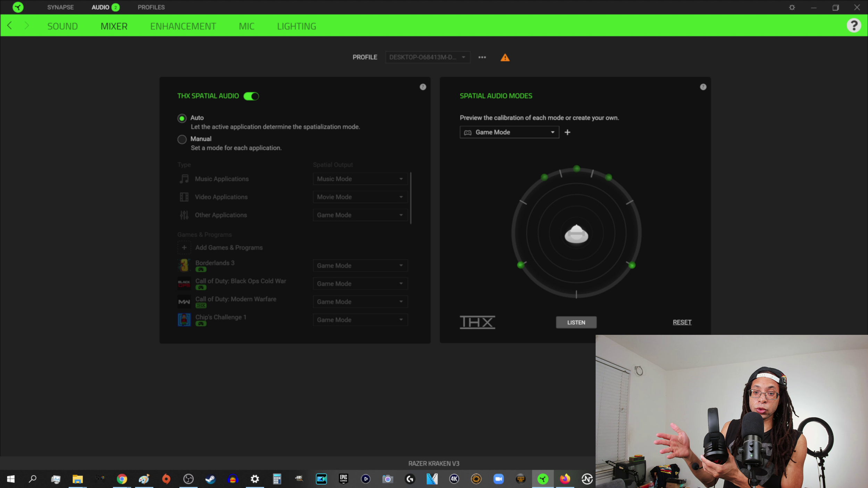This screenshot has height=488, width=868.
Task: Select the Auto spatialization radio button
Action: pyautogui.click(x=182, y=118)
